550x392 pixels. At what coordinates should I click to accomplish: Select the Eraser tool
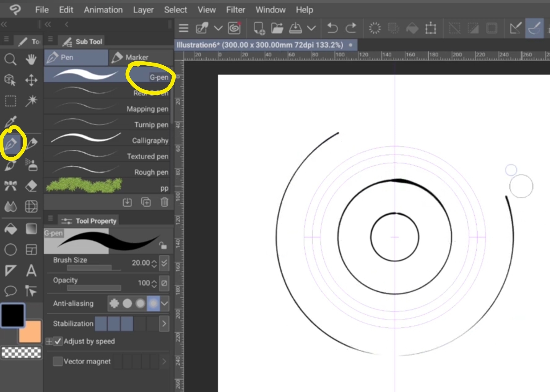pyautogui.click(x=31, y=186)
